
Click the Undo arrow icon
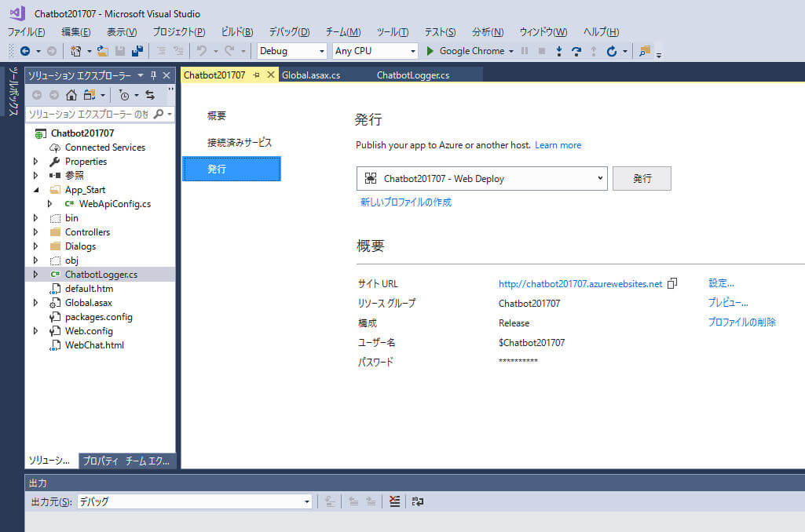tap(202, 51)
